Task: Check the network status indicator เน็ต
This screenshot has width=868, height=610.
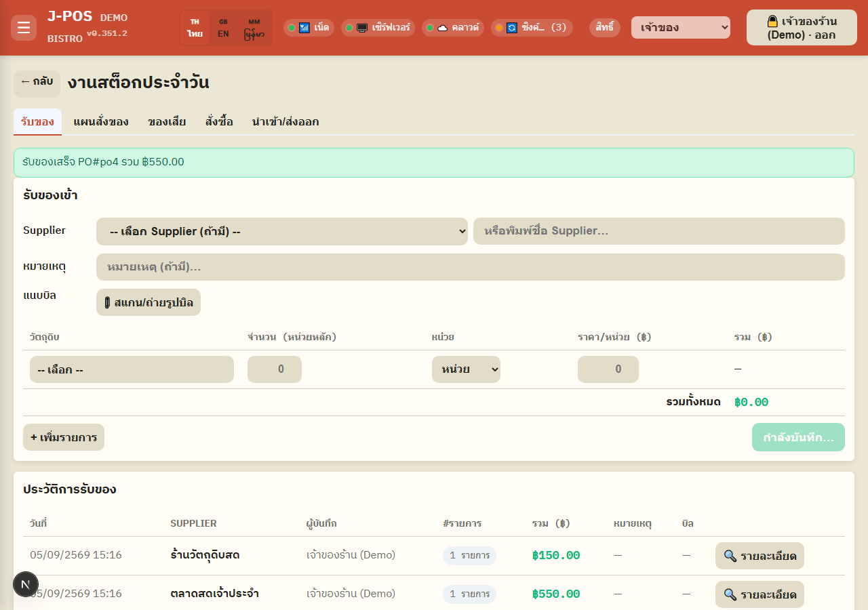Action: [x=309, y=28]
